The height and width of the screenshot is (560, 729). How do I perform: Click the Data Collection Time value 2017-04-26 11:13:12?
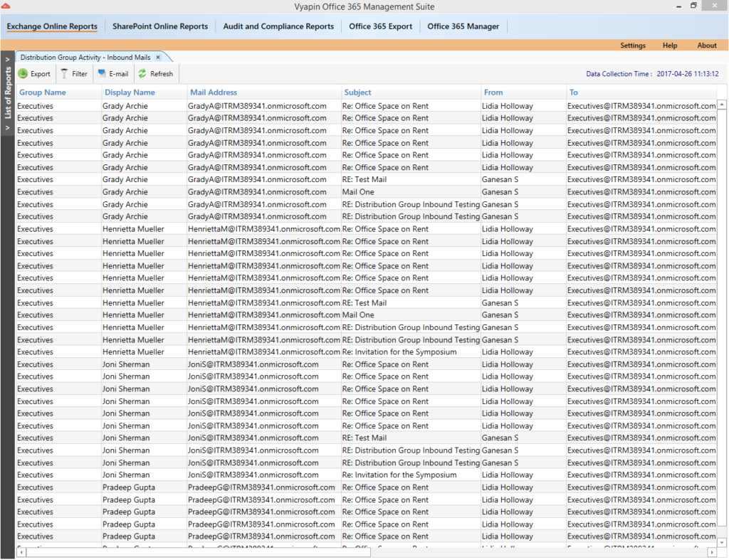[688, 73]
